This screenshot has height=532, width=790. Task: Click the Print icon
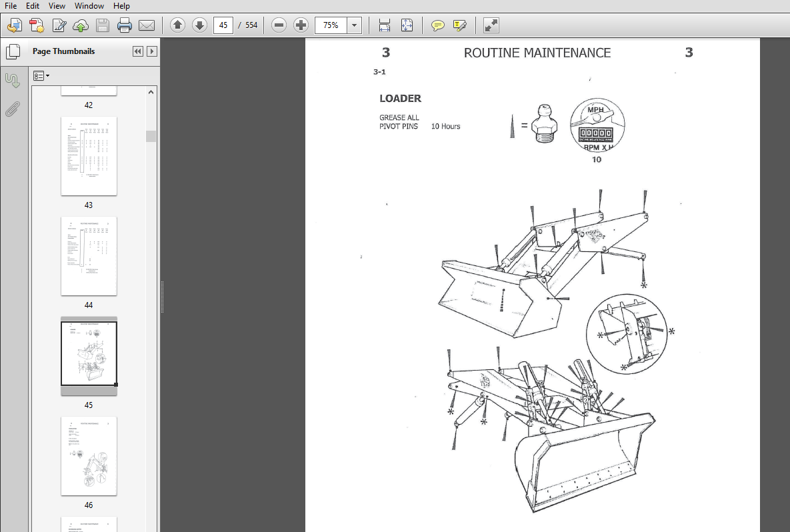[125, 25]
